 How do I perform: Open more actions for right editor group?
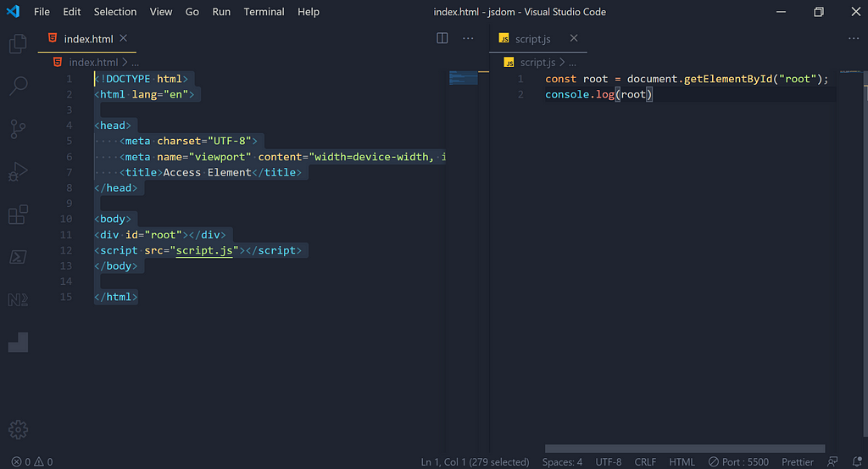point(854,38)
